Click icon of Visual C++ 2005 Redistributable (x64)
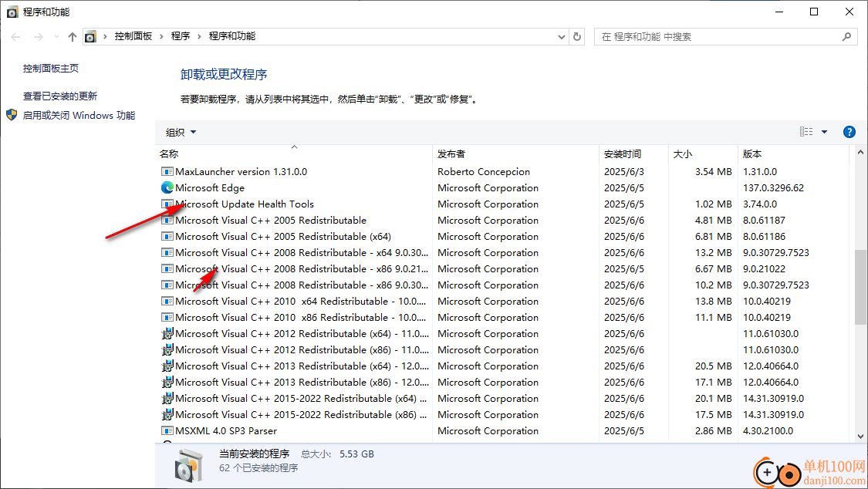 [x=167, y=236]
